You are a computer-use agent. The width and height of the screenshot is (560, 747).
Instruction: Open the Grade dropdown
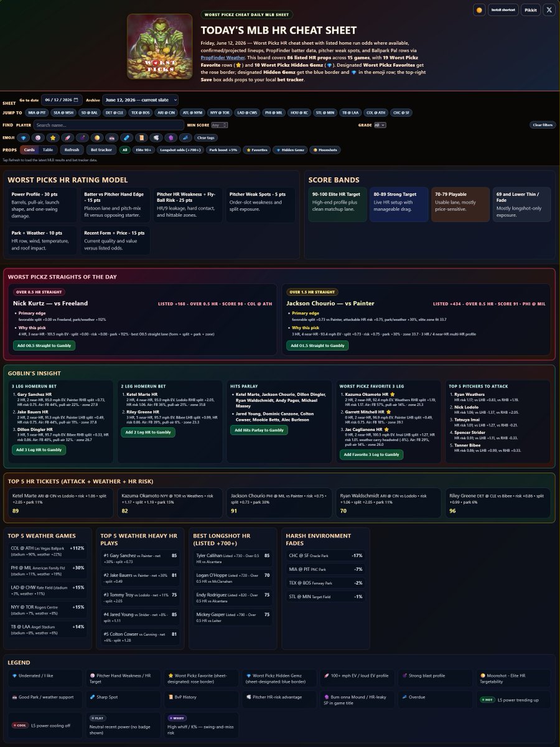point(380,125)
